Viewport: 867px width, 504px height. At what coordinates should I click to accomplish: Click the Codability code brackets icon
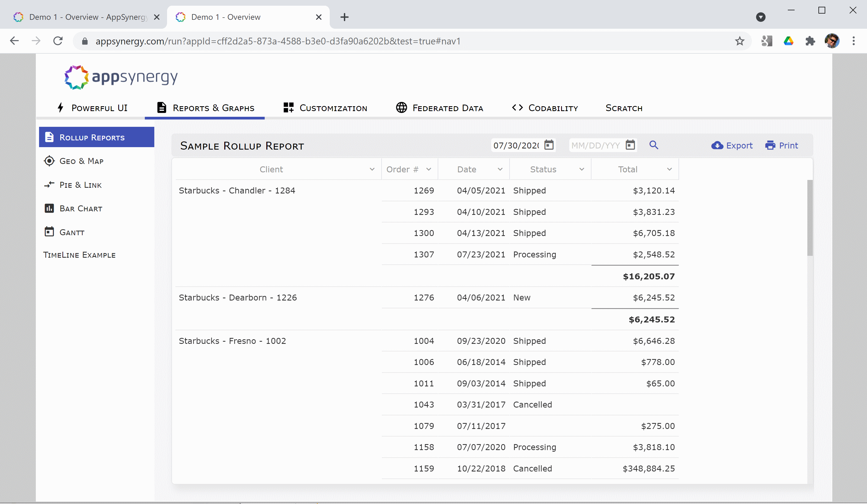(517, 108)
